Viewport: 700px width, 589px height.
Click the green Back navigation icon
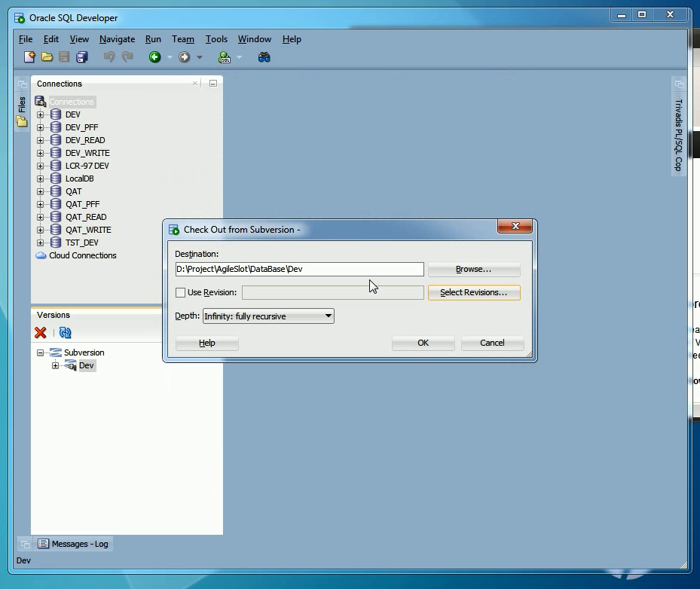(x=155, y=57)
